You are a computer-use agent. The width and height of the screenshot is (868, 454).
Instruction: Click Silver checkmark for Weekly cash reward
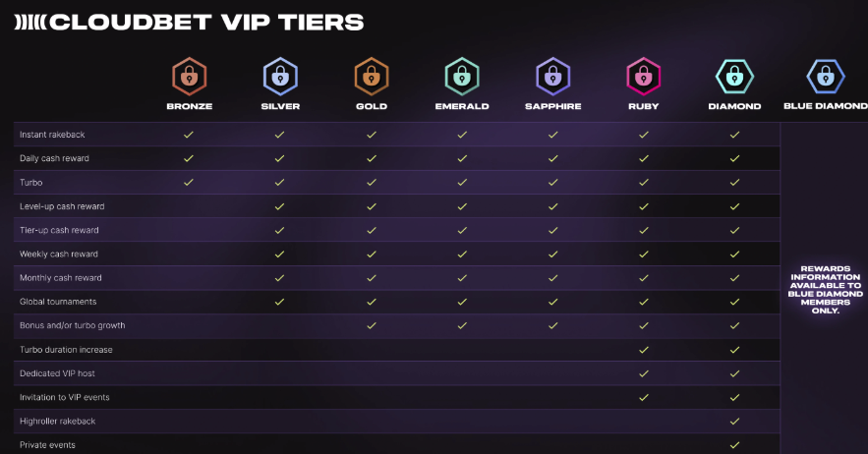click(x=280, y=254)
